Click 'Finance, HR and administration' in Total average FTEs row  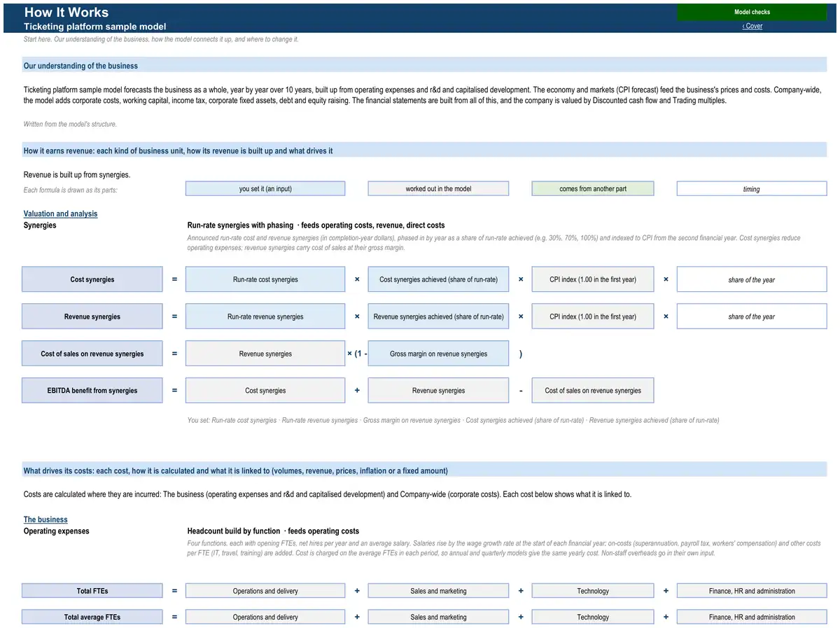tap(752, 617)
